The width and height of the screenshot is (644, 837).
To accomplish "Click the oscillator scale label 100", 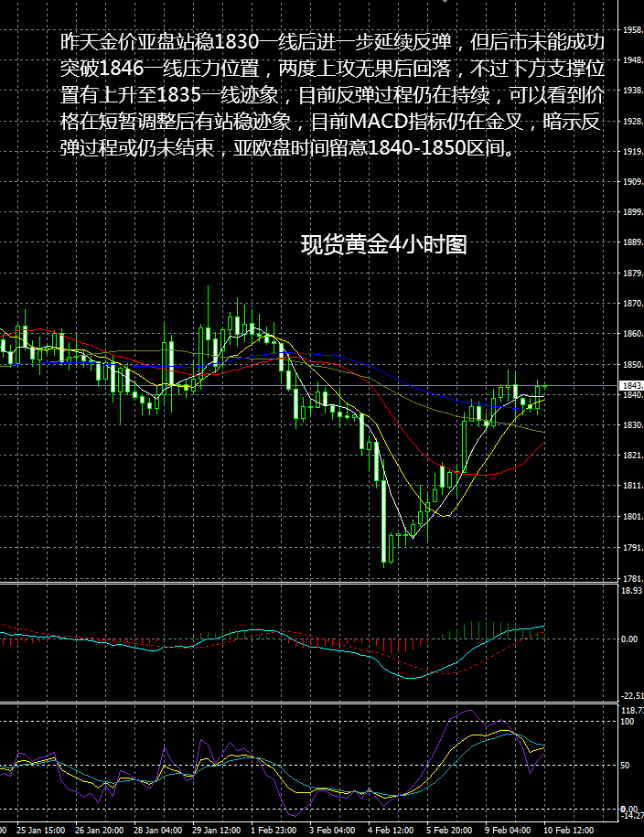I will pos(628,722).
